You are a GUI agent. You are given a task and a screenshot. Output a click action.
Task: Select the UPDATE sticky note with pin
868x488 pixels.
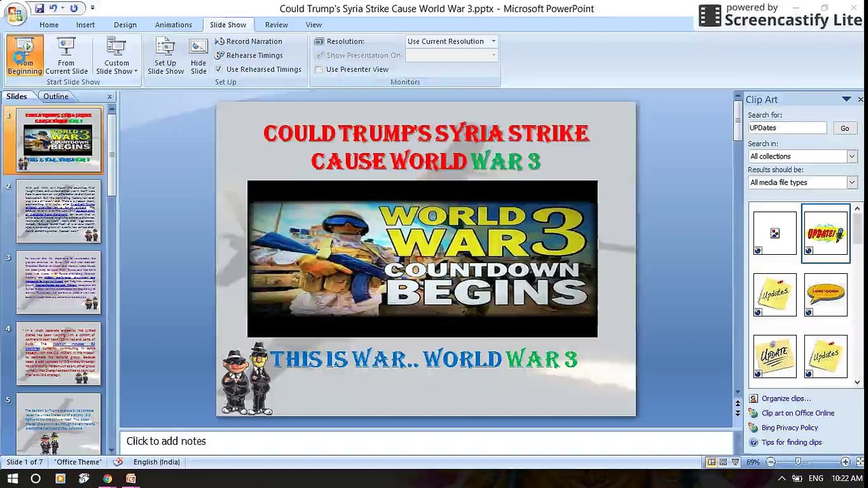pos(775,357)
